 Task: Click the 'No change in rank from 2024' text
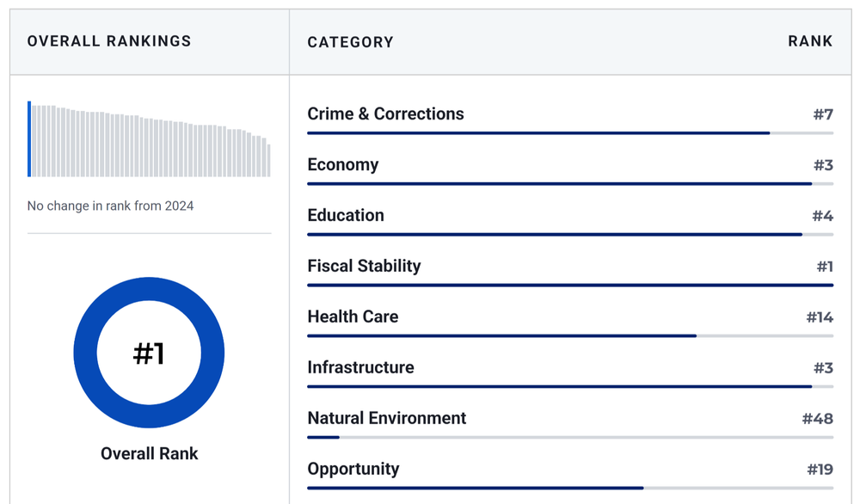(110, 206)
